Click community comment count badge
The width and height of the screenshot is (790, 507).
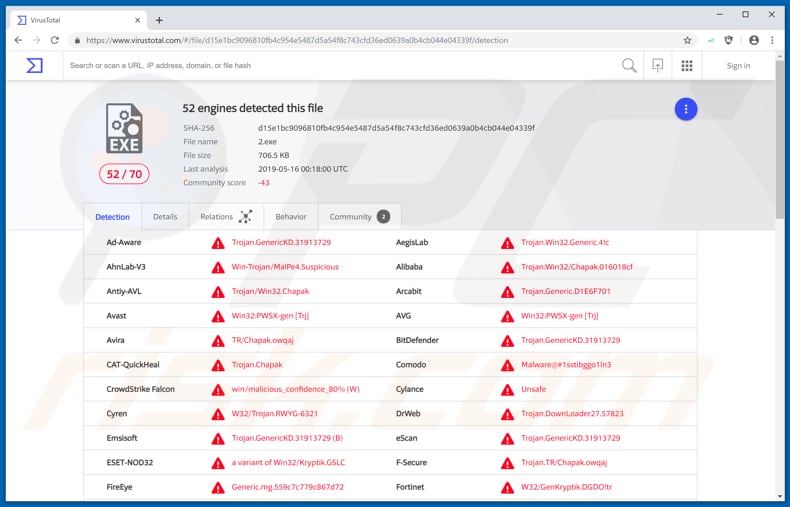[x=383, y=217]
